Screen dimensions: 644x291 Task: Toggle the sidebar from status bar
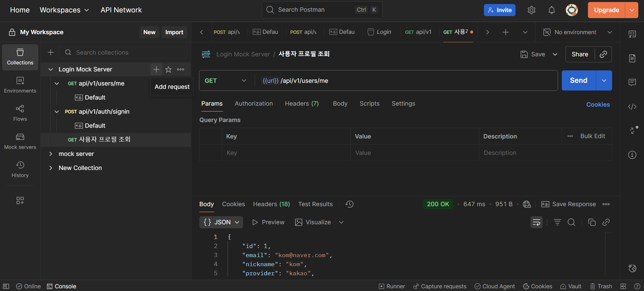tap(6, 286)
